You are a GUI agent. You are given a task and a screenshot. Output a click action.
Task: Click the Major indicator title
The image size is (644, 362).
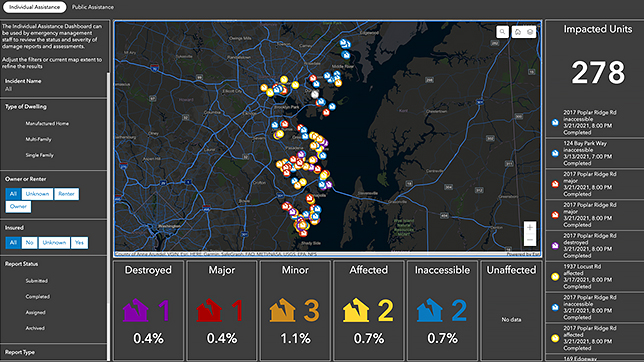pyautogui.click(x=222, y=270)
